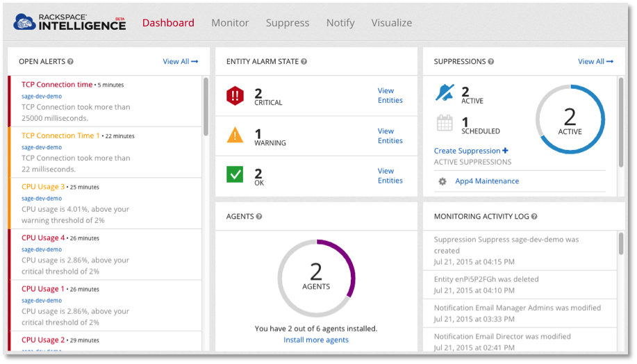
Task: Click the green OK checkmark icon
Action: (235, 174)
